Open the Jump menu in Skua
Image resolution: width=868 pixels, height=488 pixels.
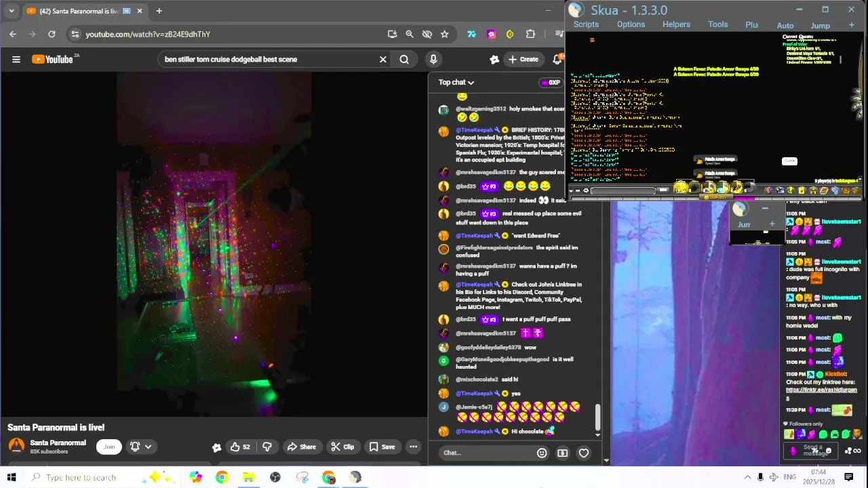tap(821, 26)
